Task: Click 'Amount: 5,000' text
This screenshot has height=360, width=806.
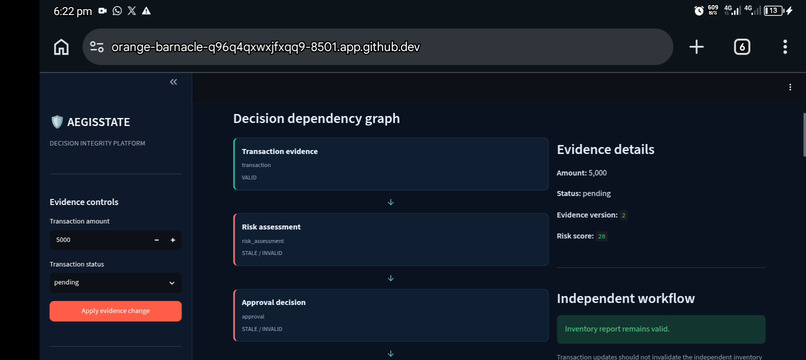Action: tap(581, 173)
